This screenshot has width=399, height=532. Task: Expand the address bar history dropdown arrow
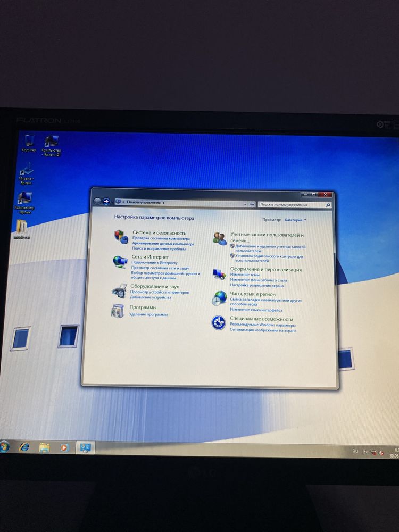tap(245, 204)
